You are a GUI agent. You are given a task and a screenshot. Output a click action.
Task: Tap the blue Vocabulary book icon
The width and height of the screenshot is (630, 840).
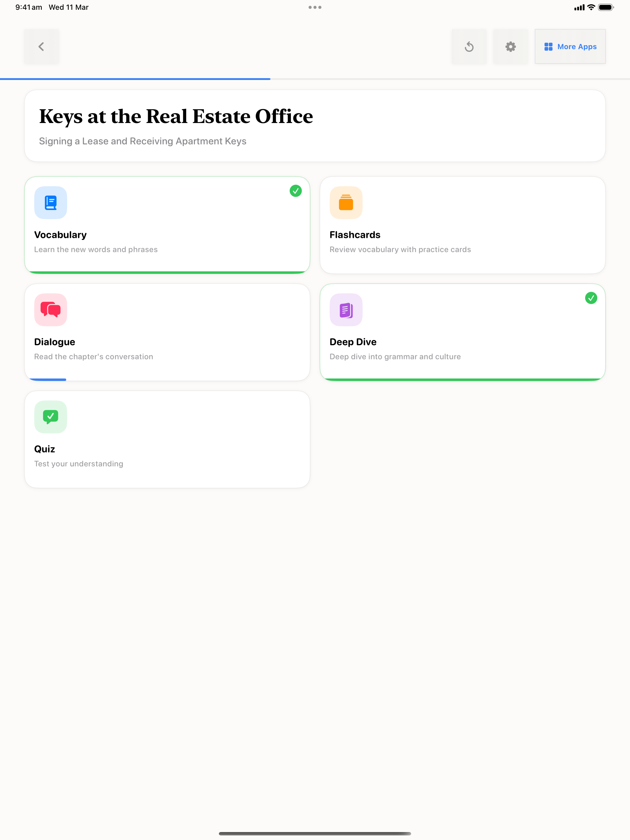pos(50,202)
